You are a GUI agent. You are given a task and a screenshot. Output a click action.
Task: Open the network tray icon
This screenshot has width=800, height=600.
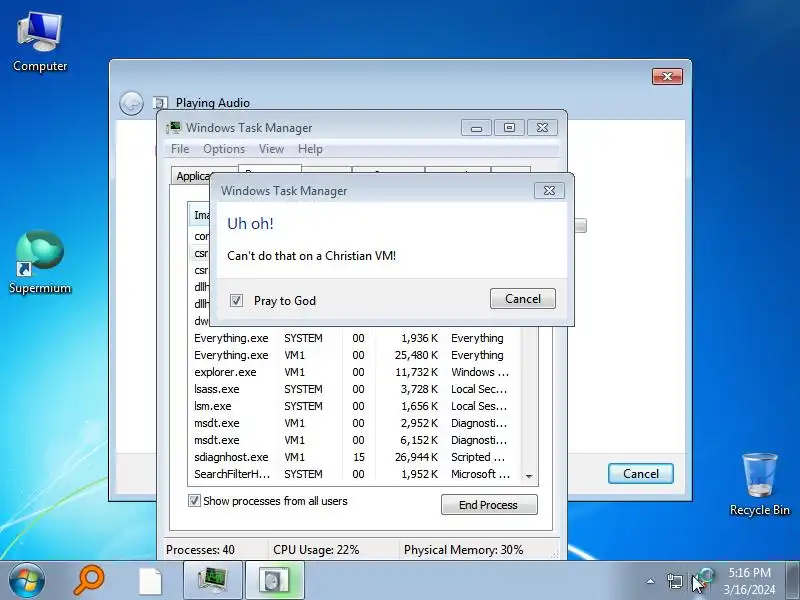click(x=675, y=581)
